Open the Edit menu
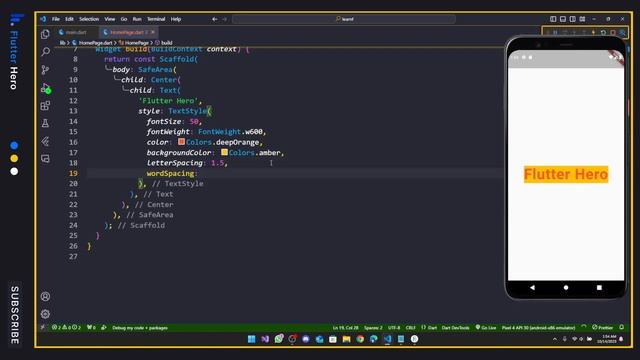The height and width of the screenshot is (360, 640). tap(69, 19)
